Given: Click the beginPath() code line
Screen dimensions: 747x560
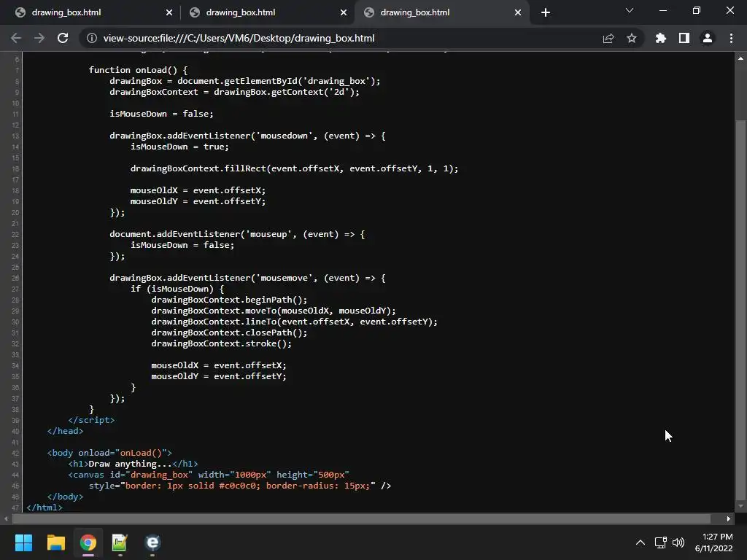Looking at the screenshot, I should pyautogui.click(x=229, y=300).
